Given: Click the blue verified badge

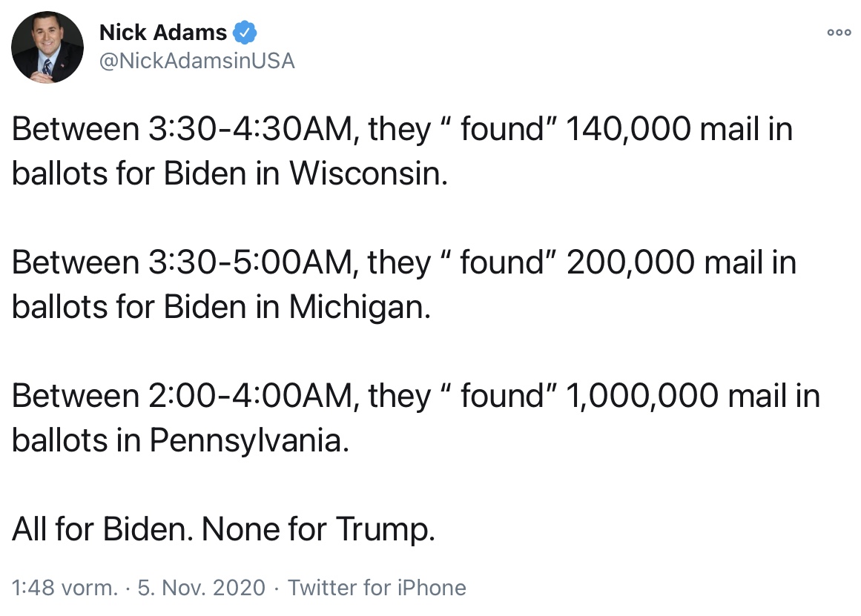Looking at the screenshot, I should pos(245,33).
